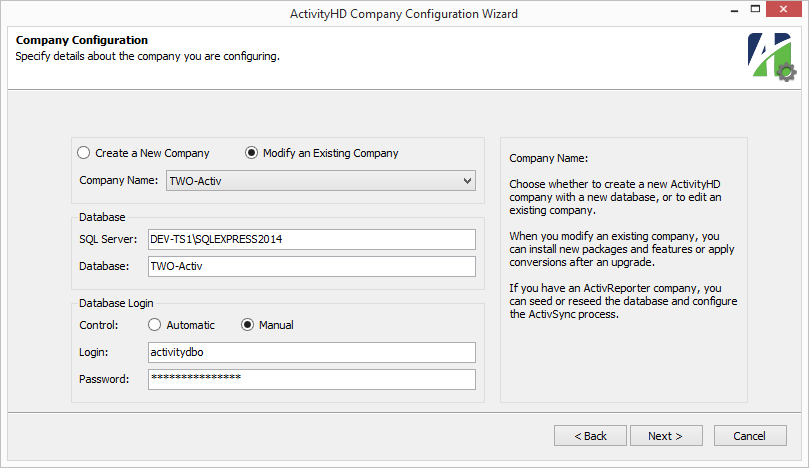Click the window title text
This screenshot has height=468, width=809.
(404, 14)
